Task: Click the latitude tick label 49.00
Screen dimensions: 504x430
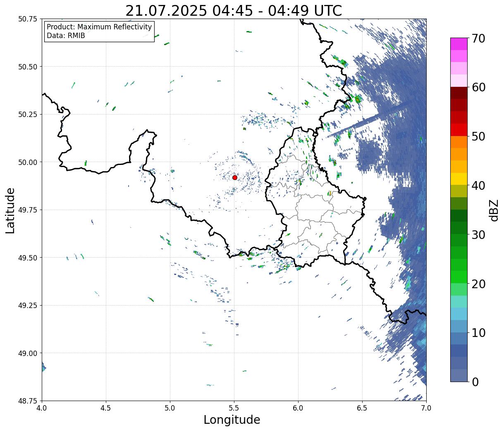Action: coord(27,353)
